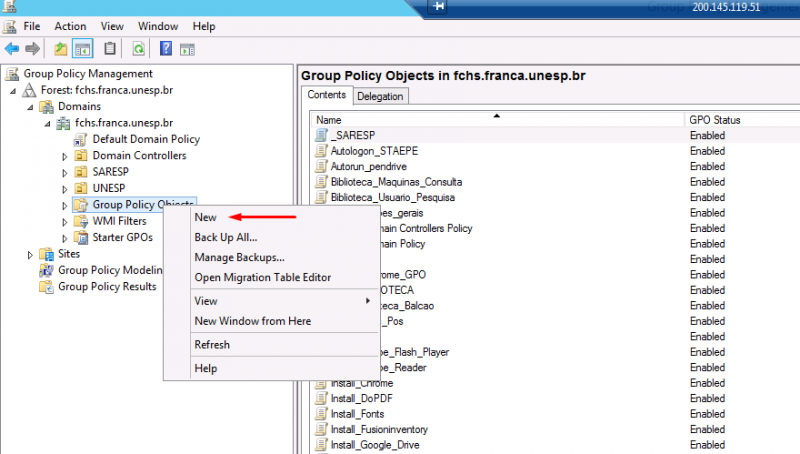Click the _SARESP GPO scroll icon
Screen dimensions: 800x454
(x=321, y=135)
